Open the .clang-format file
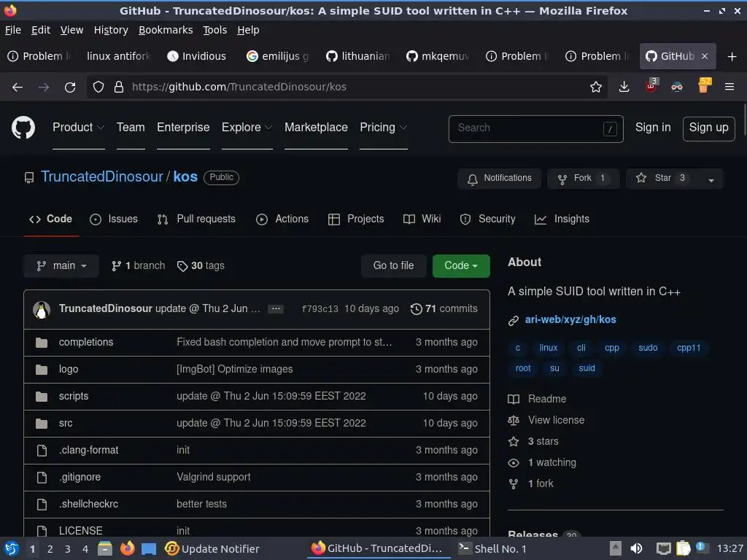 click(88, 450)
